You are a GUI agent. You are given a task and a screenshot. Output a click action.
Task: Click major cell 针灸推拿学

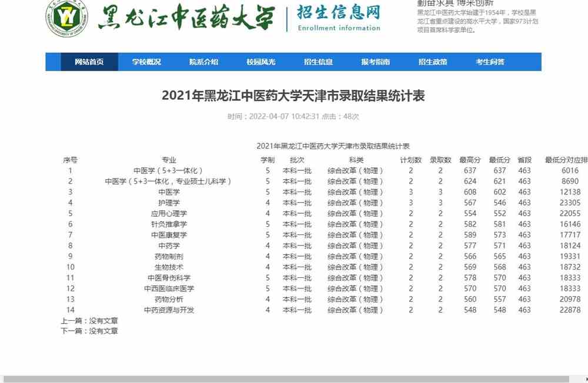[169, 224]
